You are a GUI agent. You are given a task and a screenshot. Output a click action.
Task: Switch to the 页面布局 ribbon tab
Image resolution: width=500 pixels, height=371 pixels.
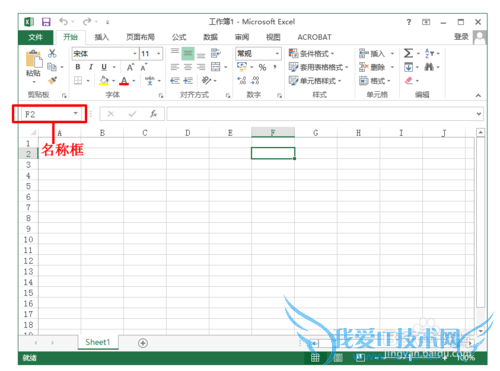(x=140, y=37)
